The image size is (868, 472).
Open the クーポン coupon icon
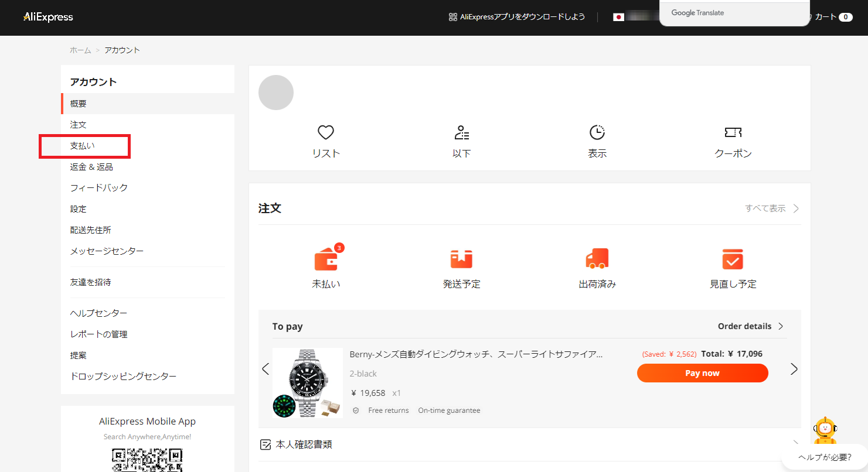733,132
